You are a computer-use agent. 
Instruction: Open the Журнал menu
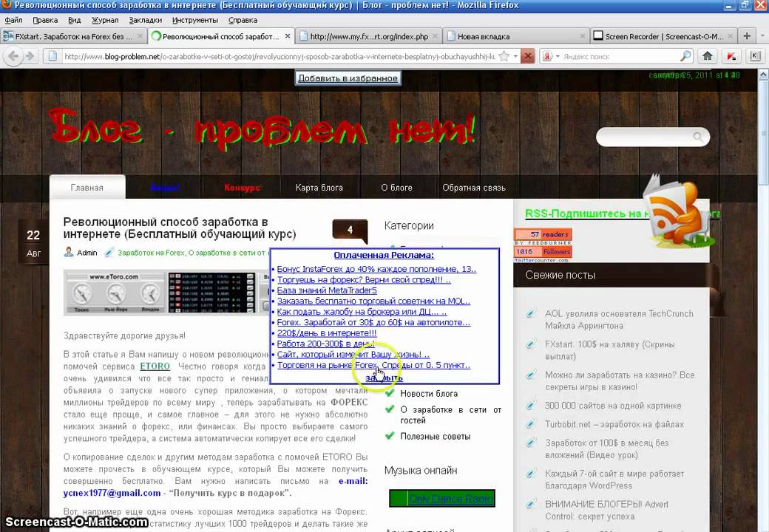[x=105, y=20]
